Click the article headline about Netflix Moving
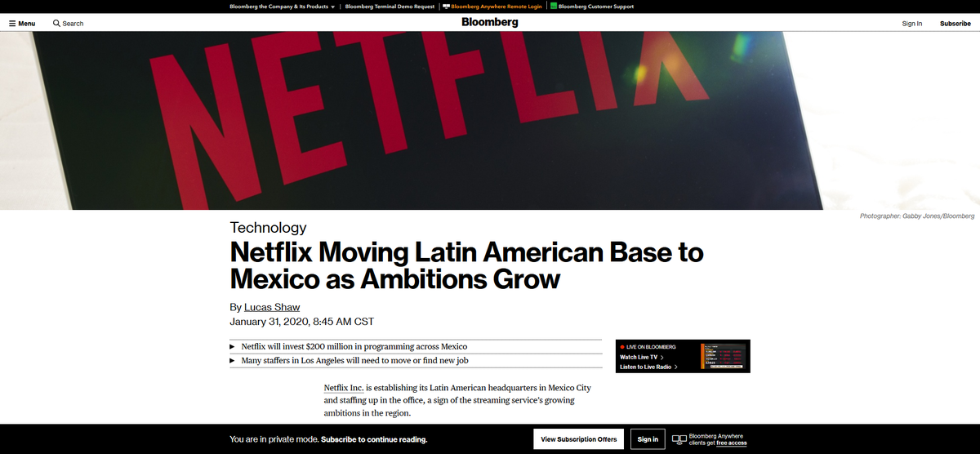Screen dimensions: 980x454 coord(466,265)
